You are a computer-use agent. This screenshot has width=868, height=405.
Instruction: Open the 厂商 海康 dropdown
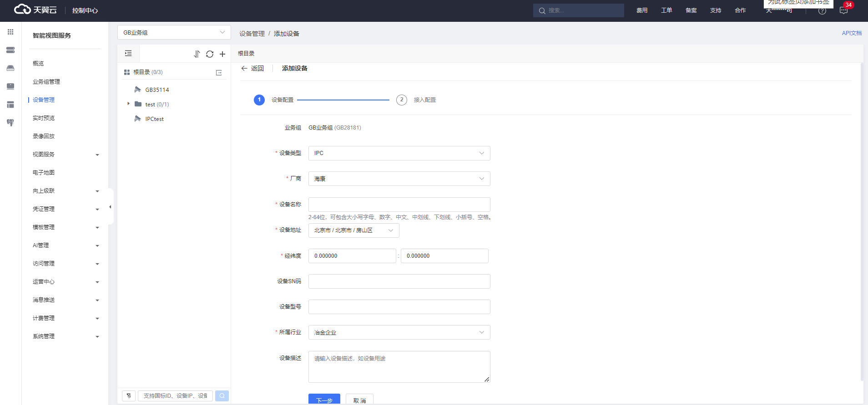click(399, 179)
